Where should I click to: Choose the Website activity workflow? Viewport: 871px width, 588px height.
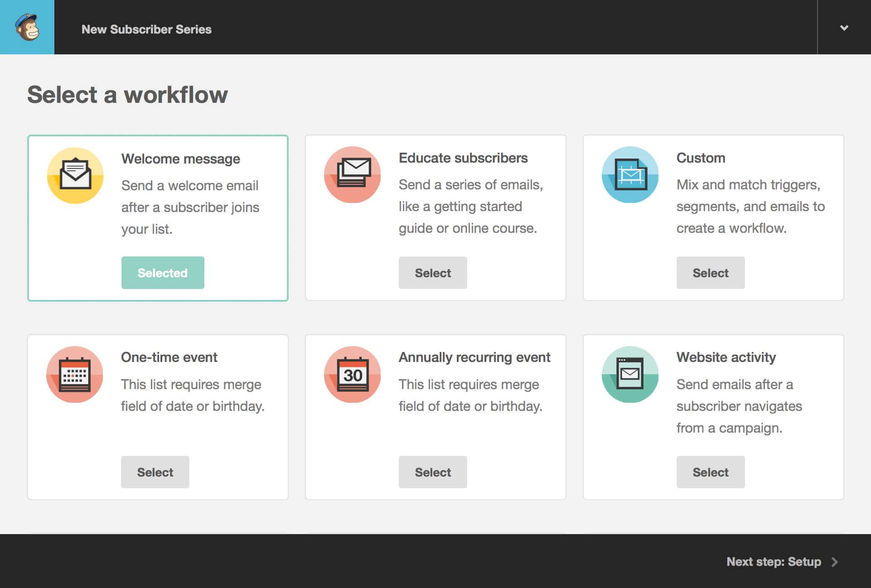pos(710,472)
